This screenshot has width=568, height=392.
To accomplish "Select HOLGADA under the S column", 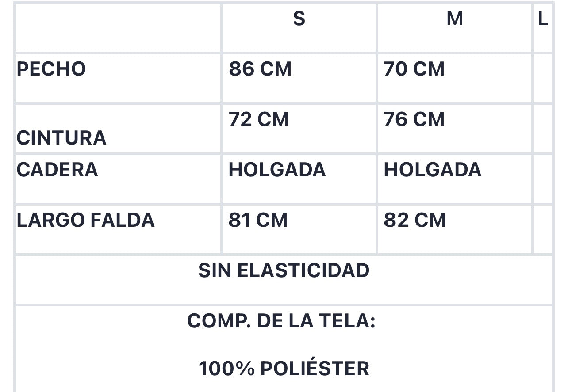I will coord(277,170).
